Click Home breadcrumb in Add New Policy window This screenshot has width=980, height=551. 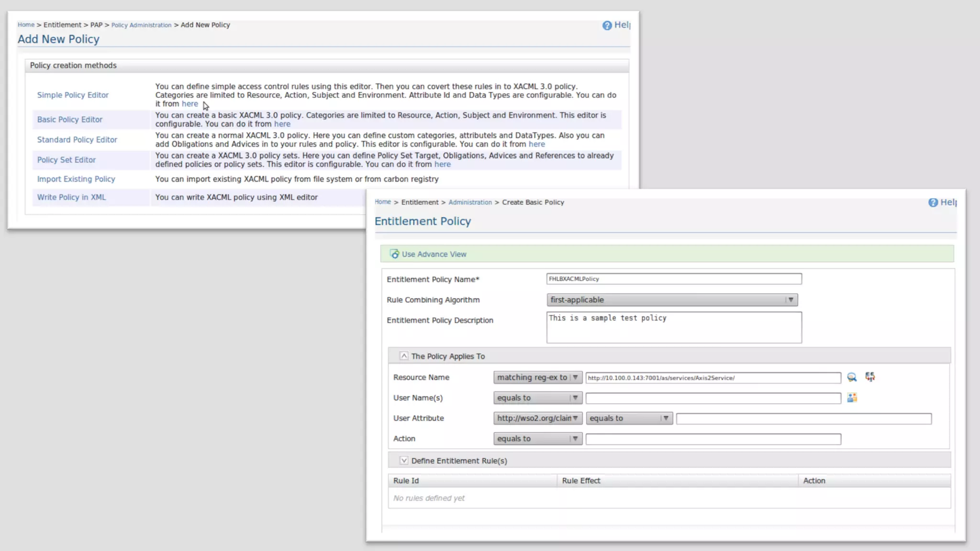[x=26, y=25]
